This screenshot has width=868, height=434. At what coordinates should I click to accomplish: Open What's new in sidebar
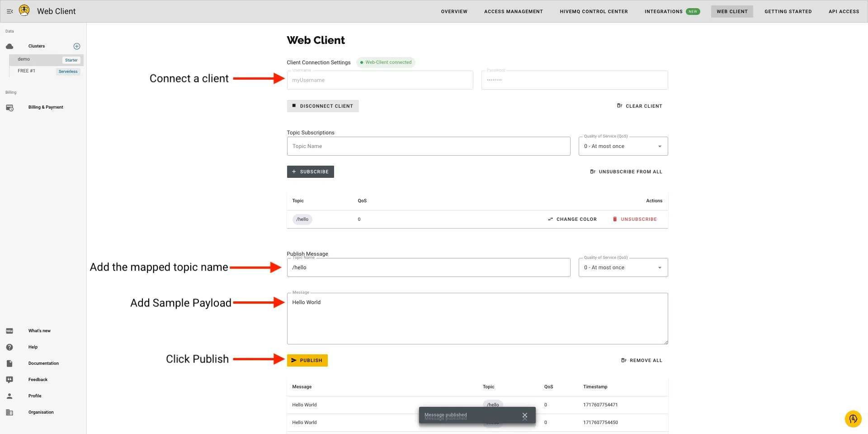39,331
